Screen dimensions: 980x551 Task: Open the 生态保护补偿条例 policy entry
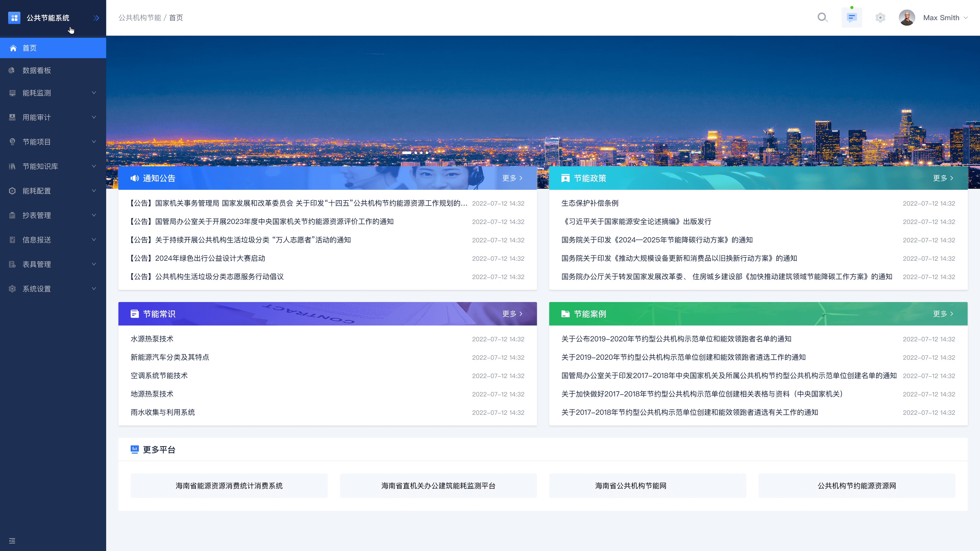(590, 203)
